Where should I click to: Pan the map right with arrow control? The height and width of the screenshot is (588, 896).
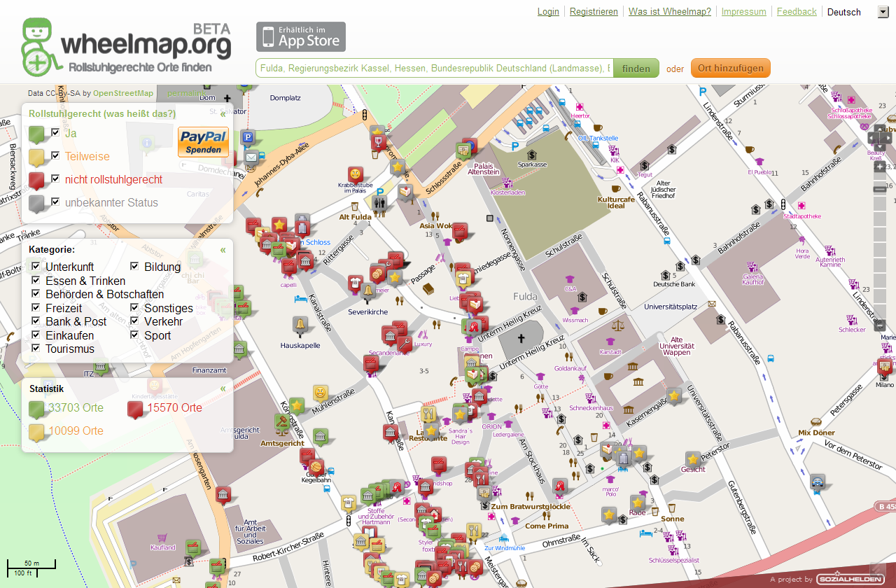point(888,138)
